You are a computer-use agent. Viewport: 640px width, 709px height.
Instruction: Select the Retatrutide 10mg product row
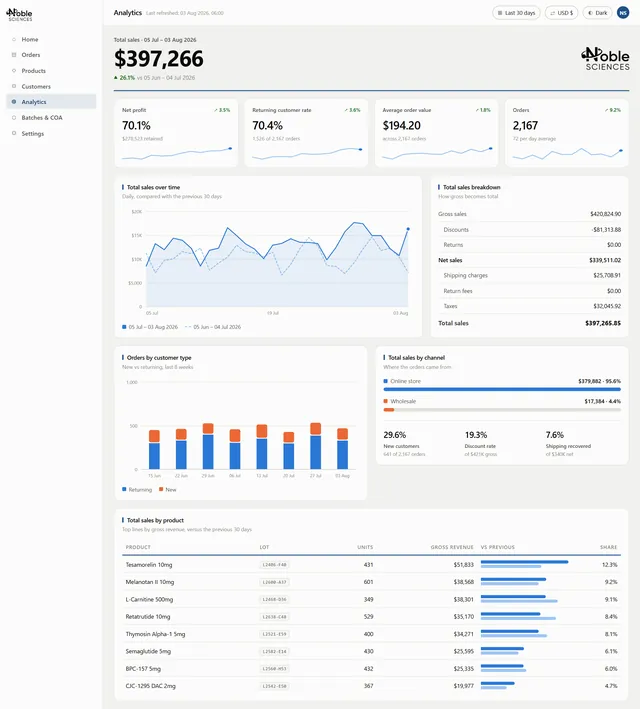click(371, 617)
